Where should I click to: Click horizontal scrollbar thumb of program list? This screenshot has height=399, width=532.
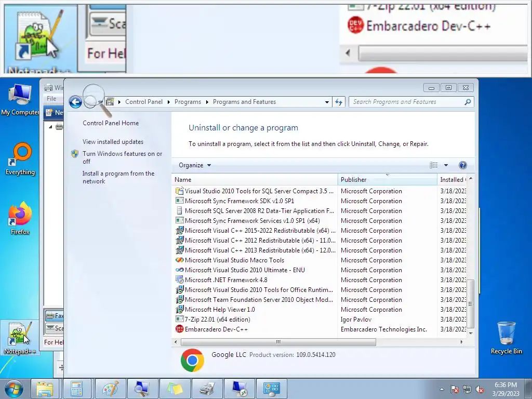click(x=278, y=342)
